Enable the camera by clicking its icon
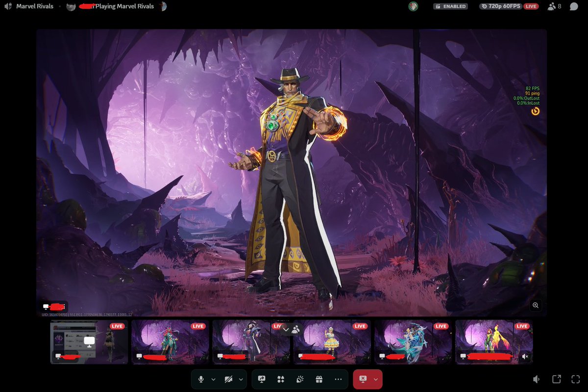 (x=228, y=379)
